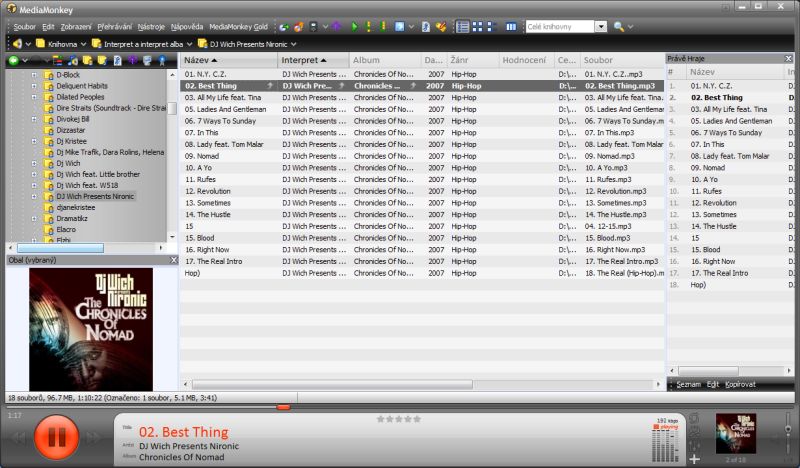This screenshot has height=468, width=800.
Task: Switch to album-with-tracks list view
Action: 491,27
